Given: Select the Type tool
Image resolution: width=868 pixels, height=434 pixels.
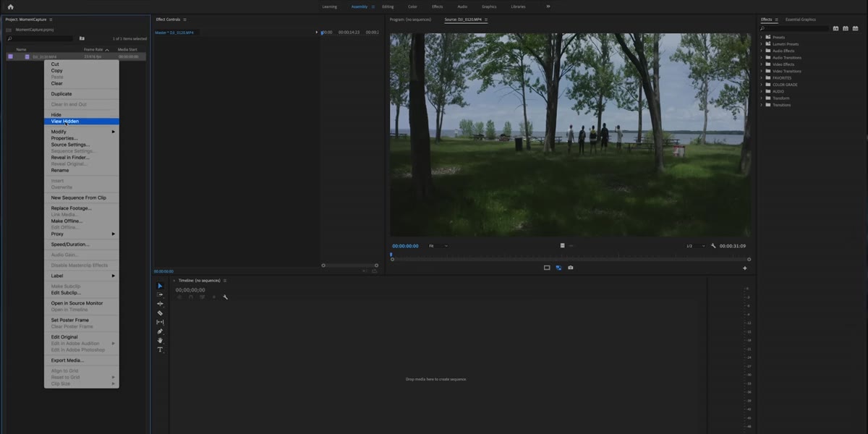Looking at the screenshot, I should [161, 349].
